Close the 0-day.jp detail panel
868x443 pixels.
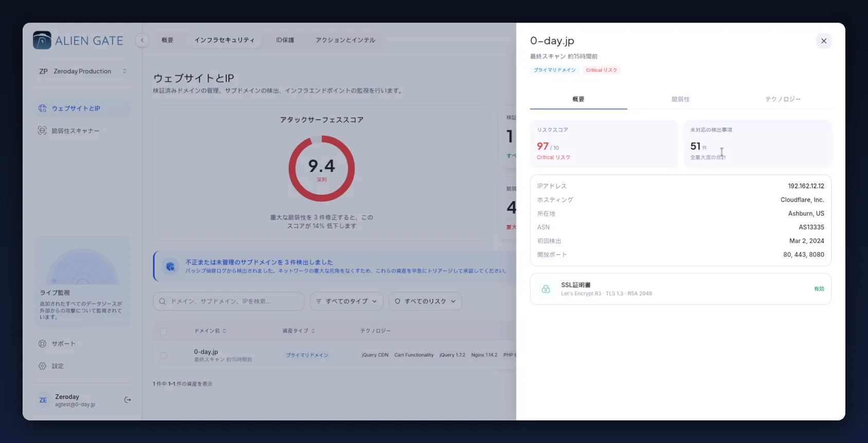coord(824,41)
